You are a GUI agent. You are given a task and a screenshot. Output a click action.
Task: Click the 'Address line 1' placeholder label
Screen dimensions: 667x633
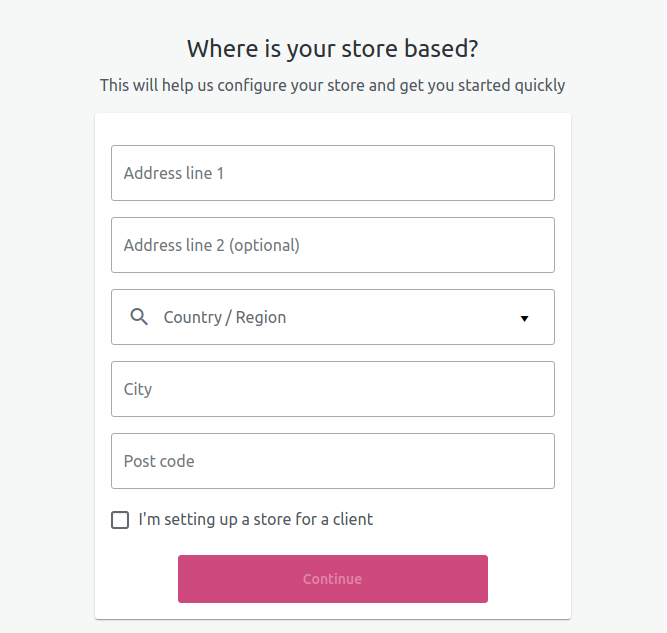pyautogui.click(x=174, y=173)
